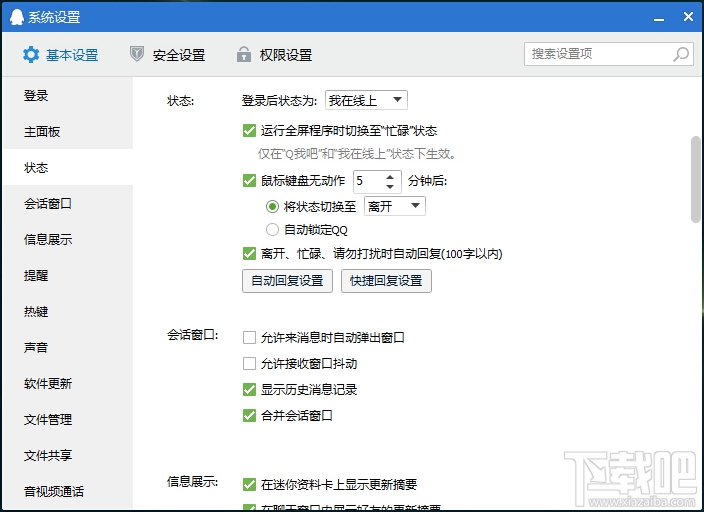Open the 登录后状态为 dropdown (我在线上)
704x512 pixels.
[366, 100]
